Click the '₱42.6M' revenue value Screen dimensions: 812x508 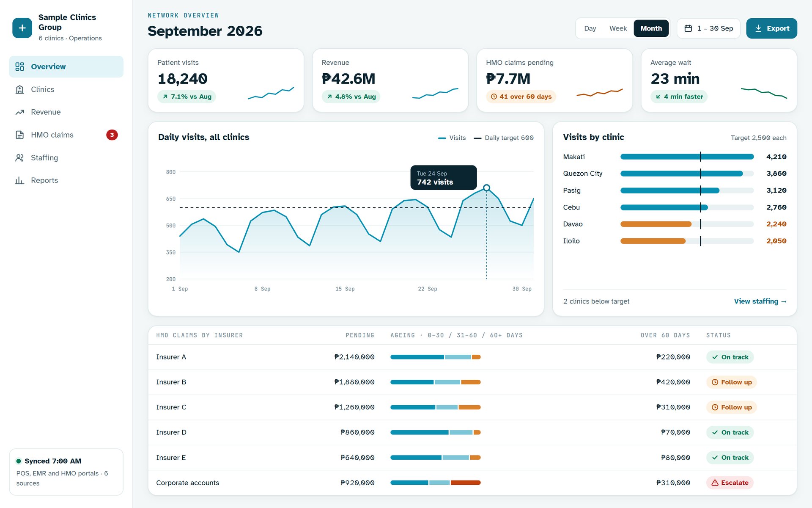click(x=348, y=79)
